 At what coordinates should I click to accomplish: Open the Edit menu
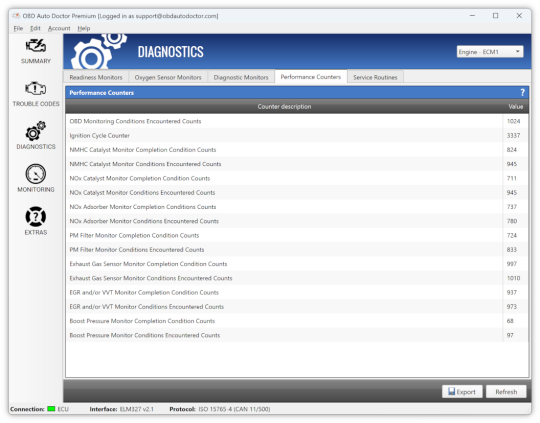pos(35,28)
